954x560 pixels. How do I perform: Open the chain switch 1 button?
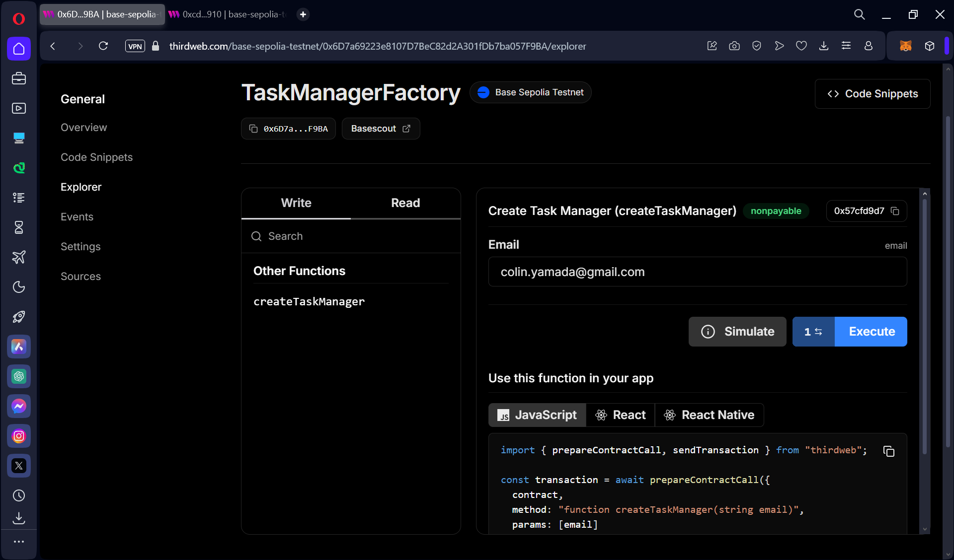click(x=813, y=332)
